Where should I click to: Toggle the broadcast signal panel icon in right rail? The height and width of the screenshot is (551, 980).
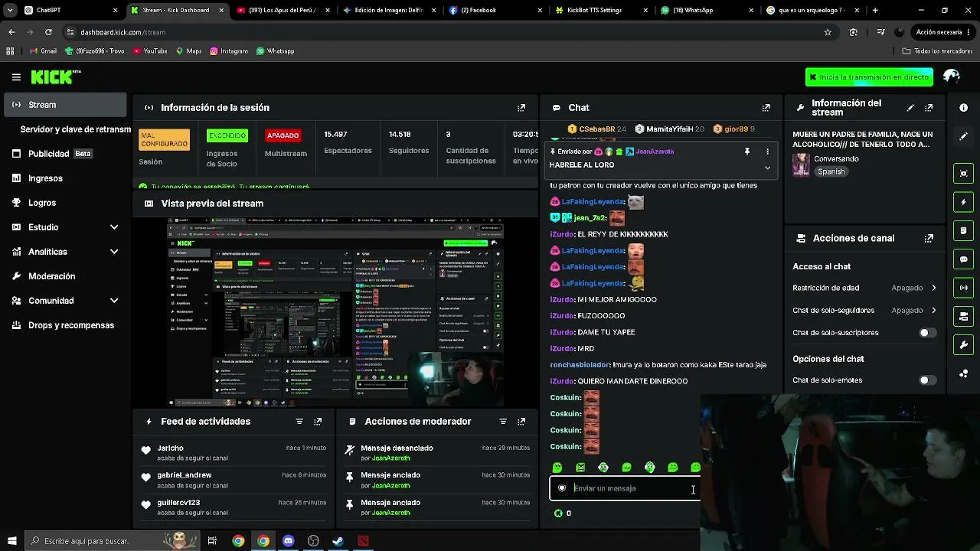[x=963, y=288]
